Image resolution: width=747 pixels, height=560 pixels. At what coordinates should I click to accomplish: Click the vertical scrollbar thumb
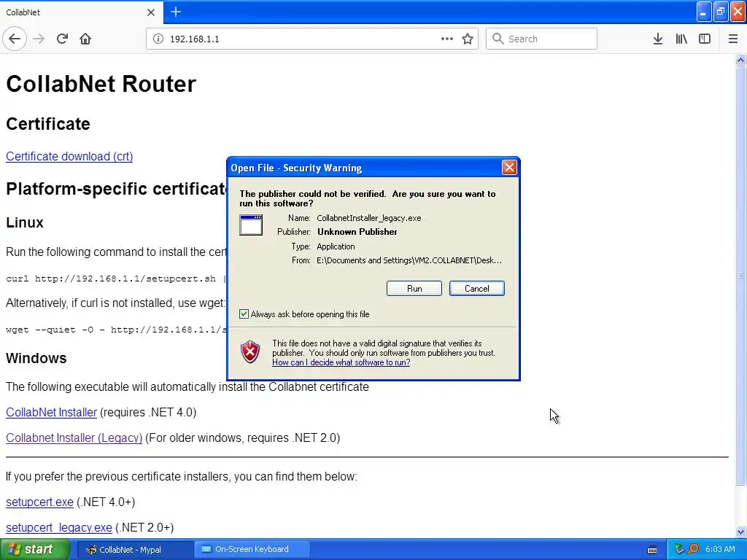coord(740,276)
